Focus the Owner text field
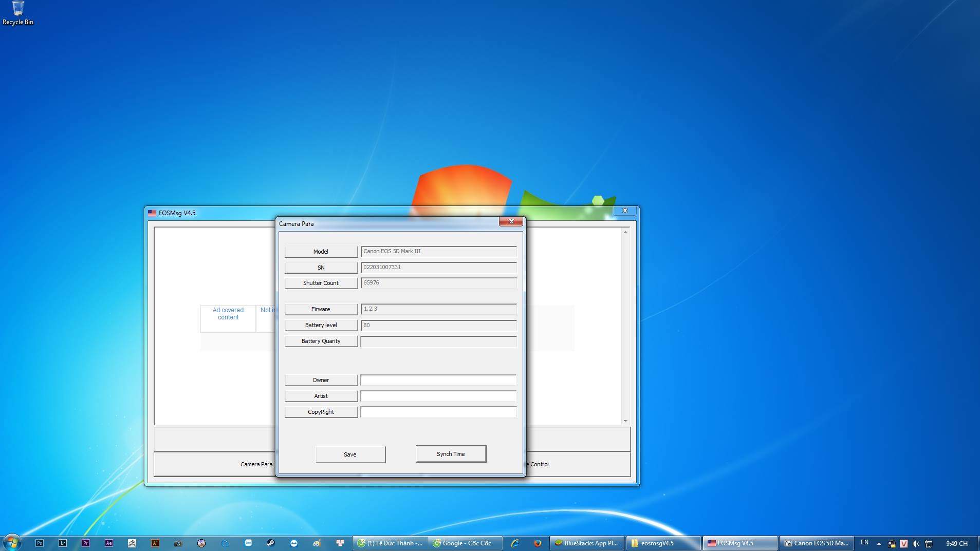This screenshot has height=551, width=980. click(438, 380)
